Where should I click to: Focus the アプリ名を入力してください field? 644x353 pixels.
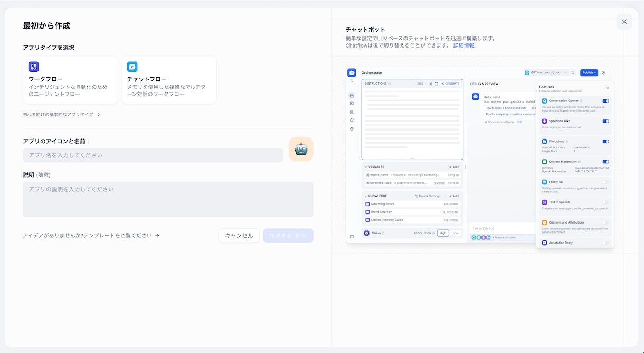click(153, 155)
